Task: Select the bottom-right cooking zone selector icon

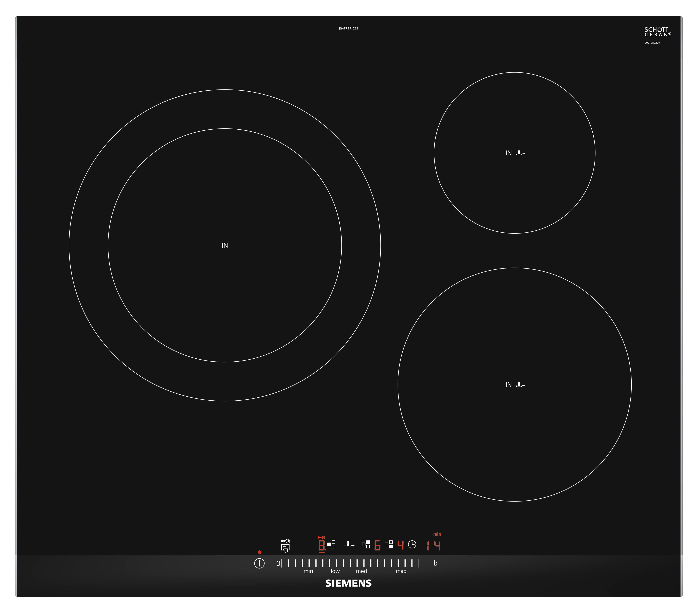Action: [x=389, y=544]
